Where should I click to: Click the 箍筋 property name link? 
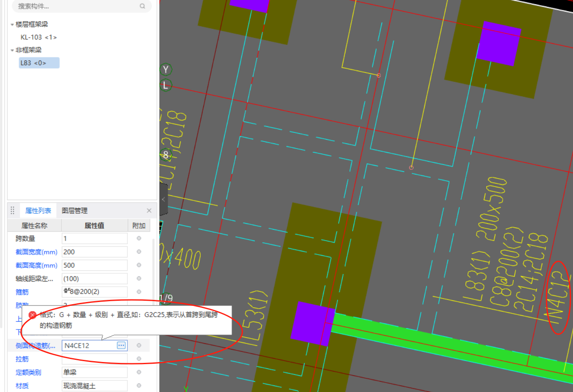click(x=22, y=292)
